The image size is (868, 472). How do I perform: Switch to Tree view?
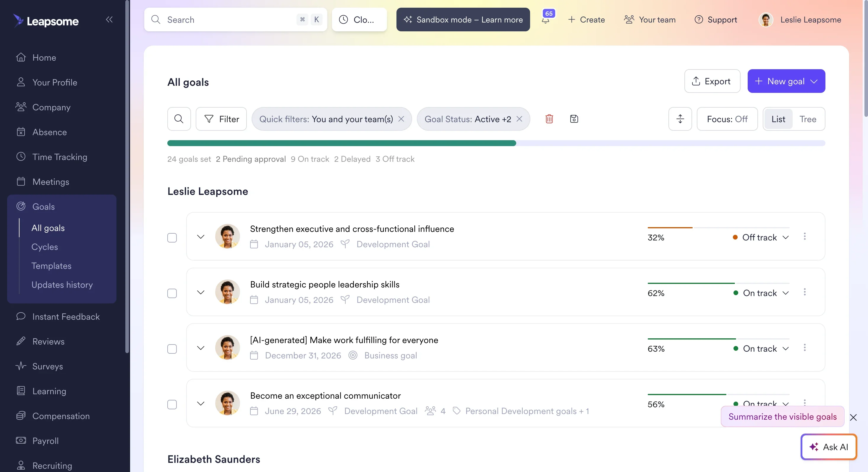pos(808,119)
